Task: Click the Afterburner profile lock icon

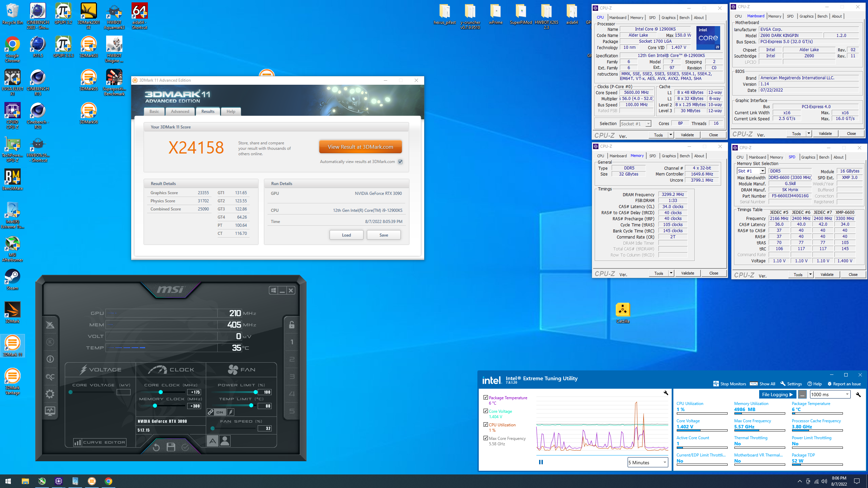Action: click(292, 325)
